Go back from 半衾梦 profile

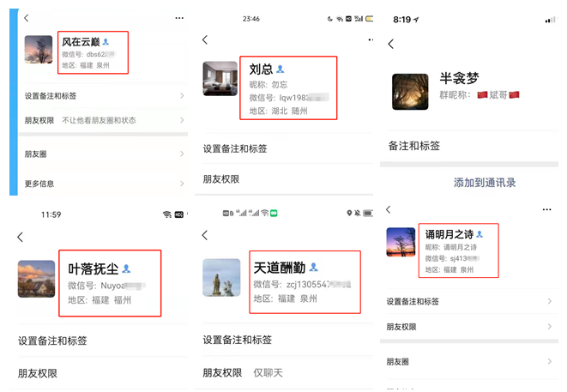click(391, 44)
